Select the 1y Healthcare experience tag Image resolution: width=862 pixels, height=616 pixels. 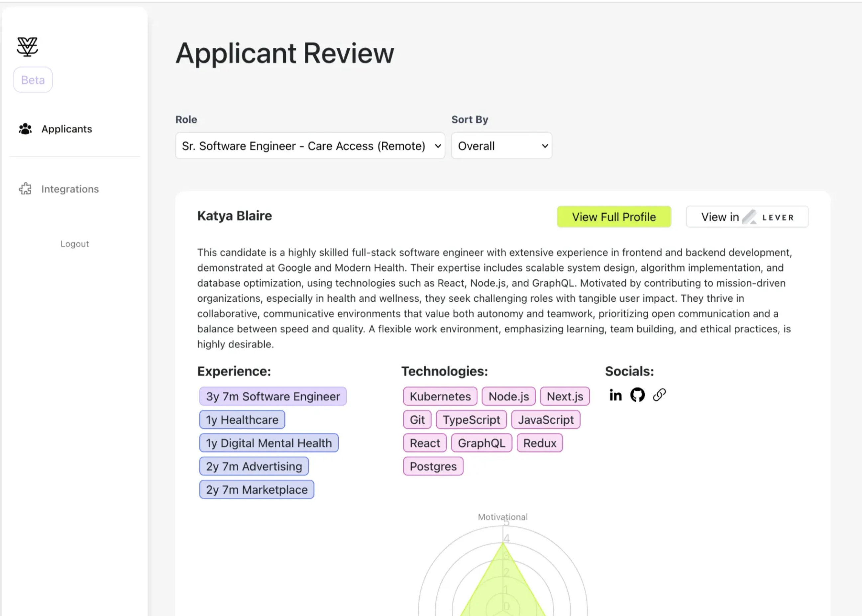(x=242, y=420)
